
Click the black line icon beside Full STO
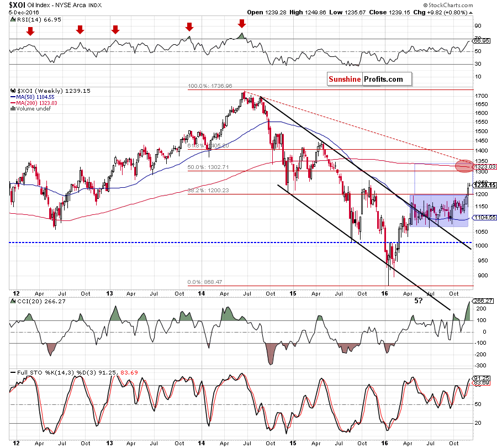pos(13,372)
